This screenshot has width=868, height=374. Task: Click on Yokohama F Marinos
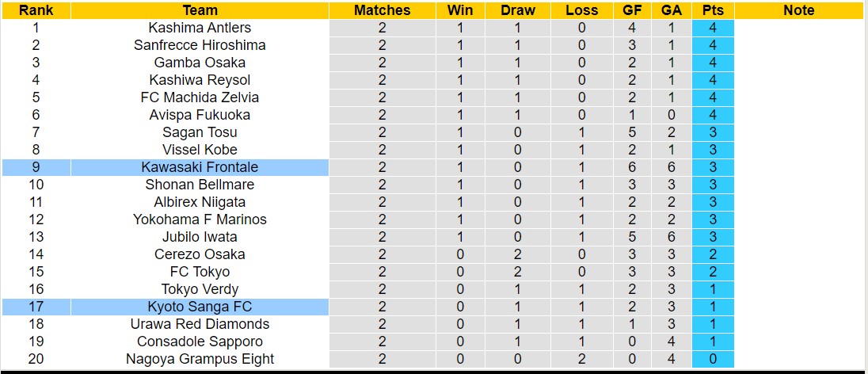(x=200, y=219)
